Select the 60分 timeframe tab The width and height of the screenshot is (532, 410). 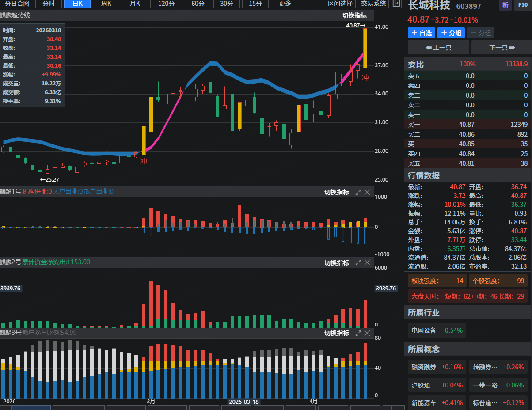click(x=198, y=4)
